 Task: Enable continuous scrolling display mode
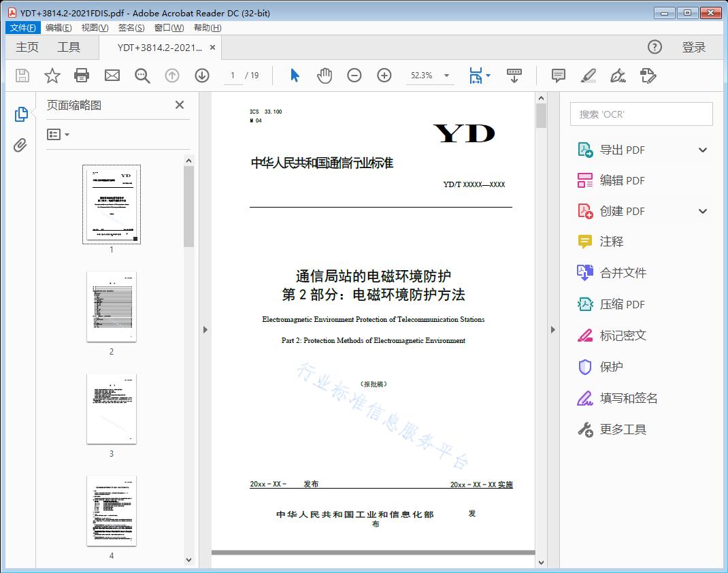tap(514, 76)
